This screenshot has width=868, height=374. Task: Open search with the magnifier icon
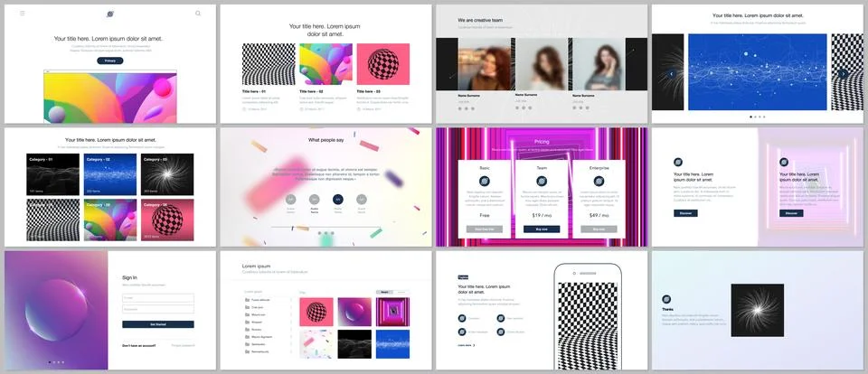pos(198,14)
